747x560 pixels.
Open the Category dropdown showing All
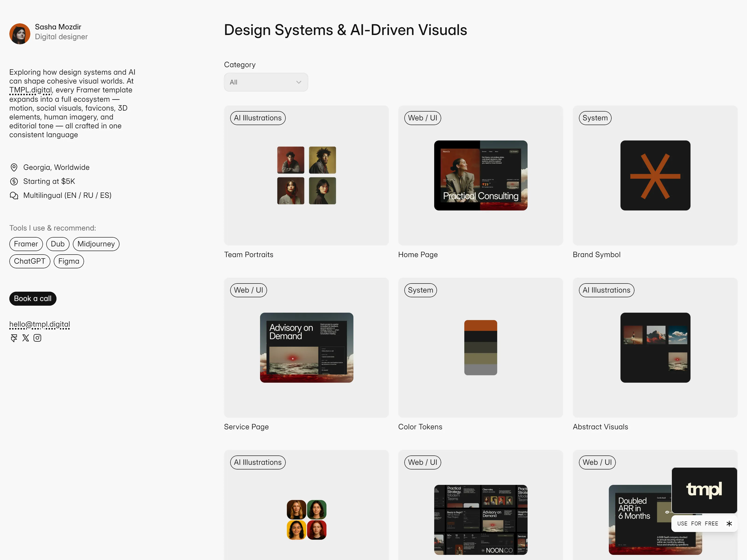pos(266,82)
